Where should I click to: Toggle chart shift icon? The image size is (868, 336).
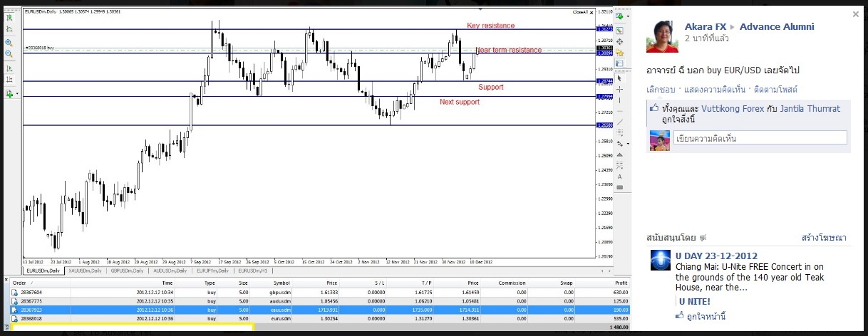9,79
